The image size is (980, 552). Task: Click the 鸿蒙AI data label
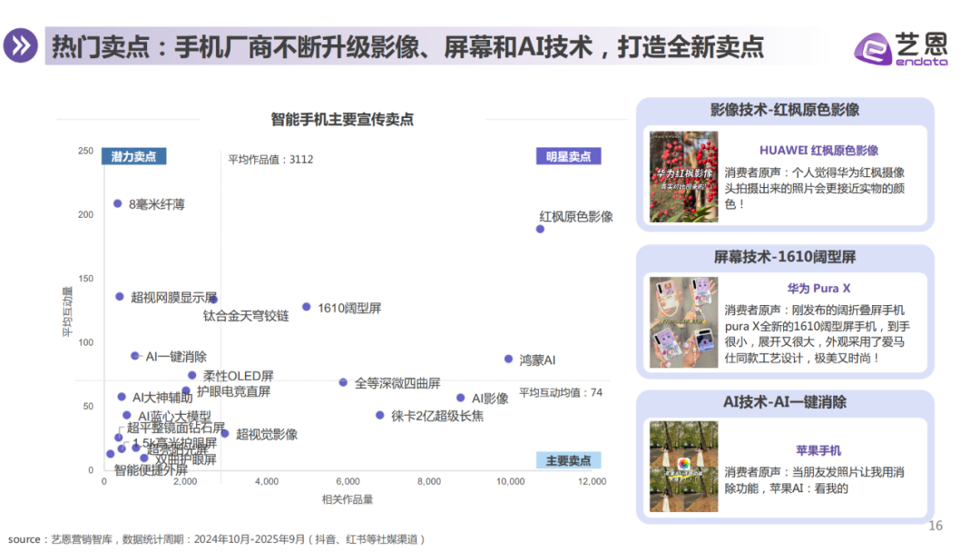coord(537,360)
